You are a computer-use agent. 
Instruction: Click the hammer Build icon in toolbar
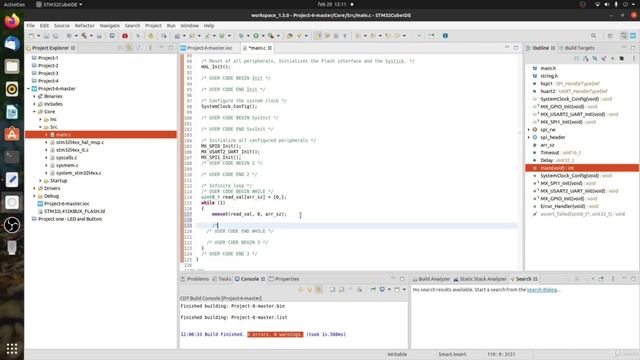tap(84, 36)
